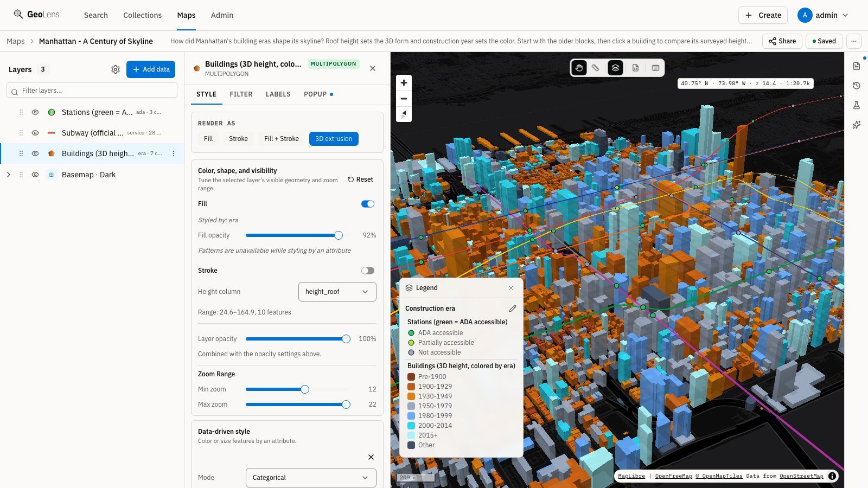
Task: Open the MapLibre attribution link
Action: (631, 476)
